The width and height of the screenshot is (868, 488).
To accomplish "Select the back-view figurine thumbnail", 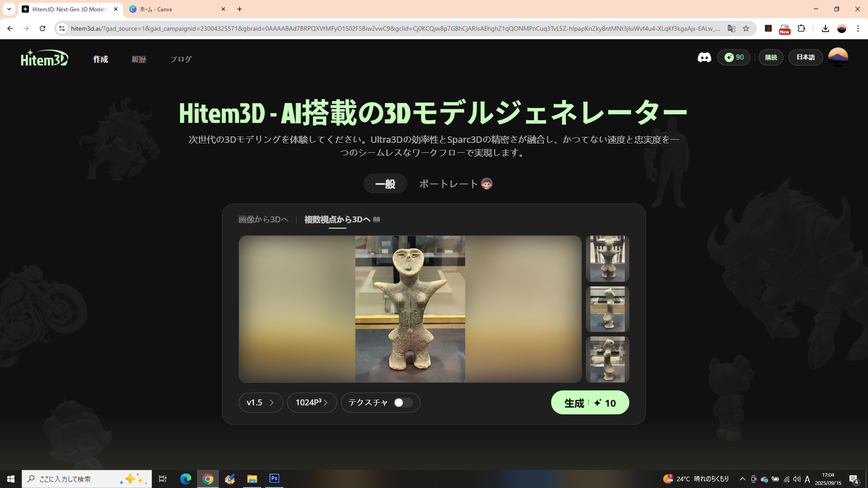I will 607,258.
